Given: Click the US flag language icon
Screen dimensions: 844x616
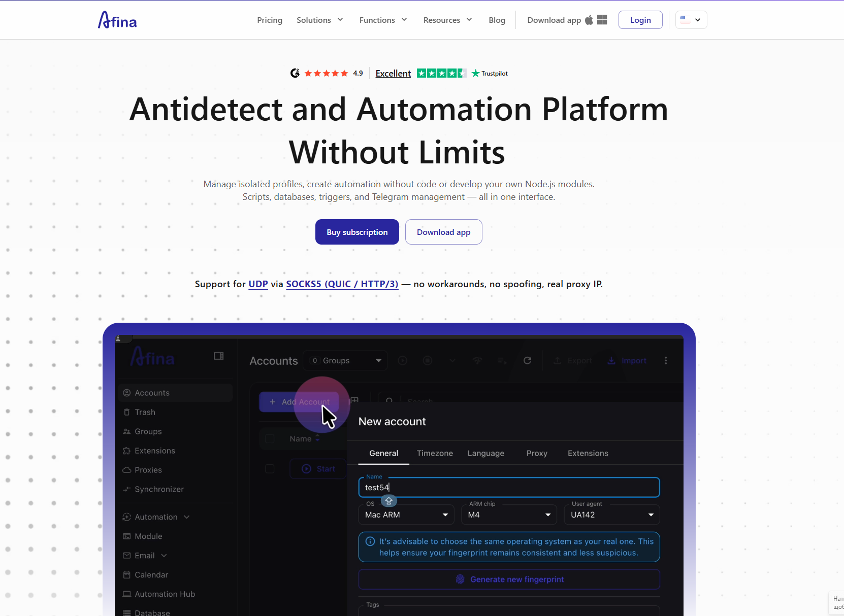Looking at the screenshot, I should pos(685,20).
